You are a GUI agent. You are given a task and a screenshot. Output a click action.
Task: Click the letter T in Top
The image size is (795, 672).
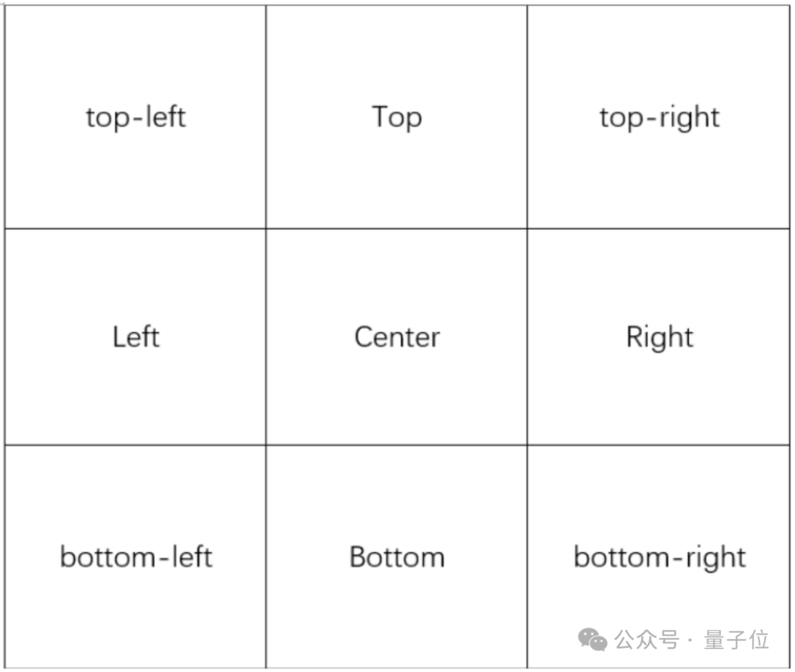[x=381, y=116]
